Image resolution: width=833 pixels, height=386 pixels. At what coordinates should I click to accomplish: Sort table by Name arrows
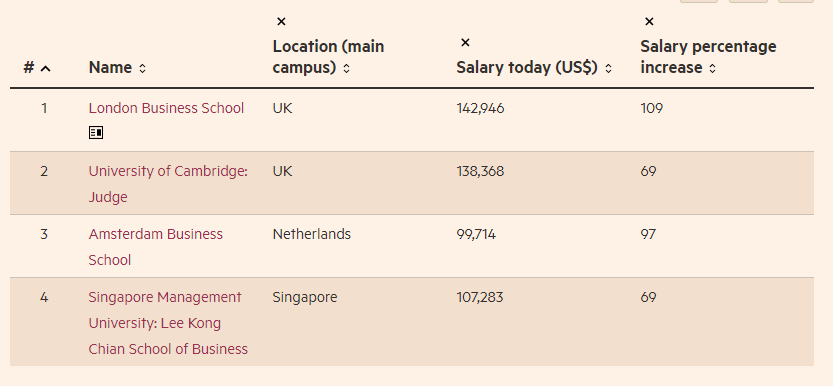(x=142, y=68)
